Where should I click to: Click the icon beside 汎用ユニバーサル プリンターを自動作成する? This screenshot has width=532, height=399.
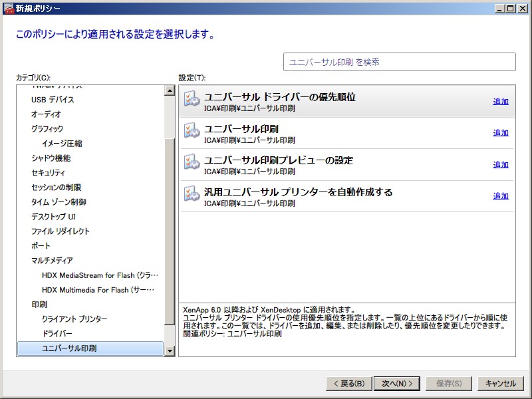[x=192, y=196]
